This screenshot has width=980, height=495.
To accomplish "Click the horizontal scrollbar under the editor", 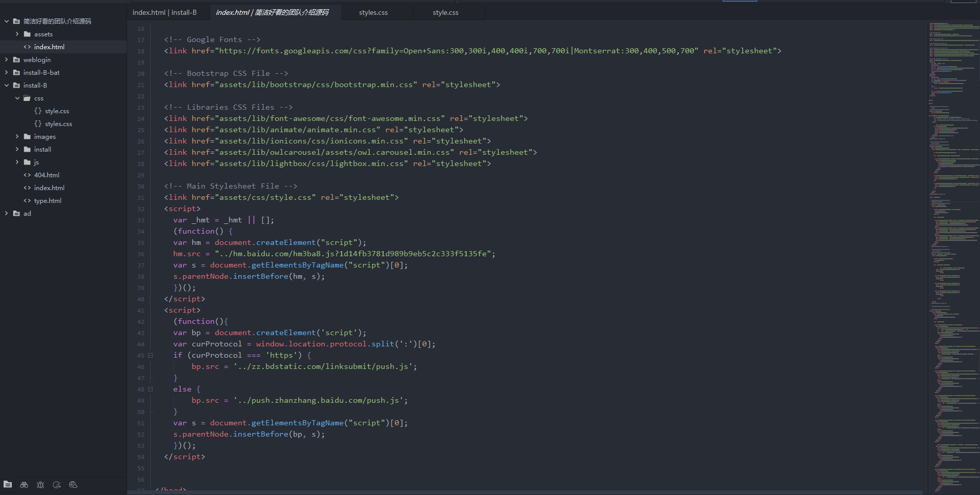I will (x=525, y=492).
